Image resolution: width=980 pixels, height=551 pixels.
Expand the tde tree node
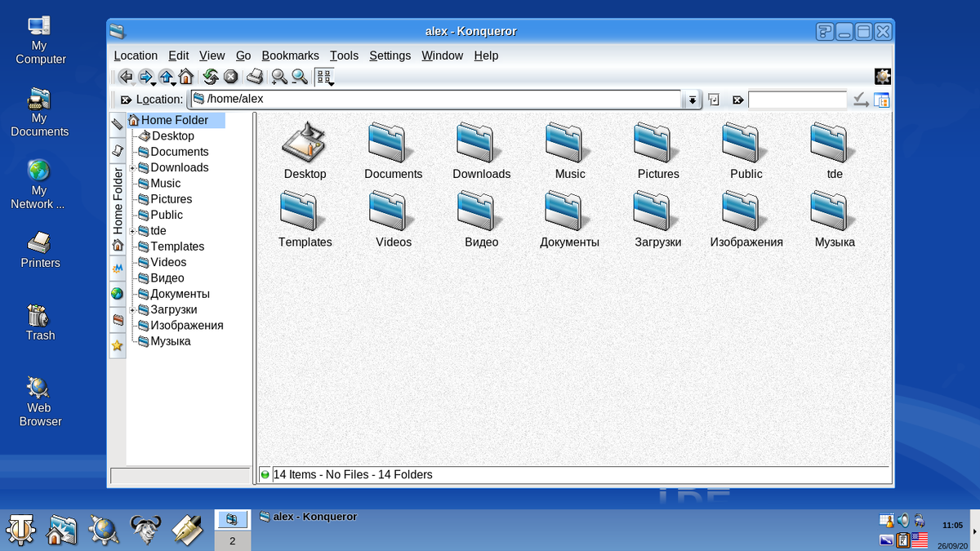click(131, 231)
